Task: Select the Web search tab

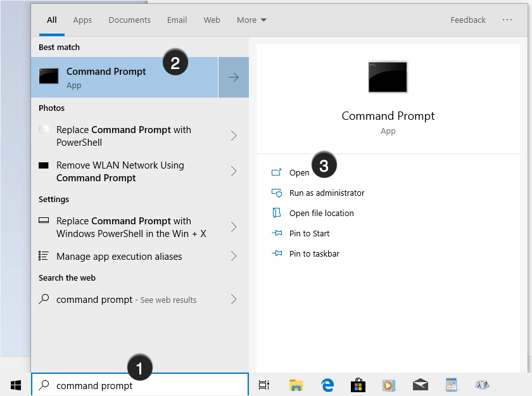Action: tap(212, 20)
